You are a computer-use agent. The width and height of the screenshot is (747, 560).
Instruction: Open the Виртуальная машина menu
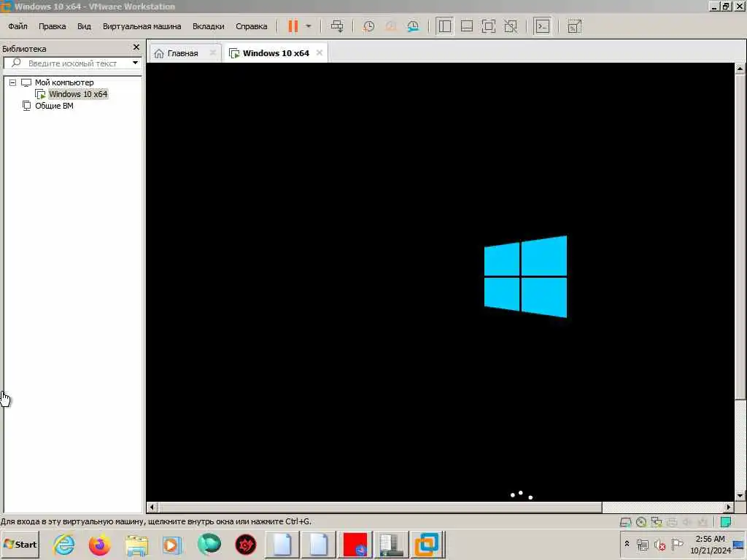tap(142, 26)
